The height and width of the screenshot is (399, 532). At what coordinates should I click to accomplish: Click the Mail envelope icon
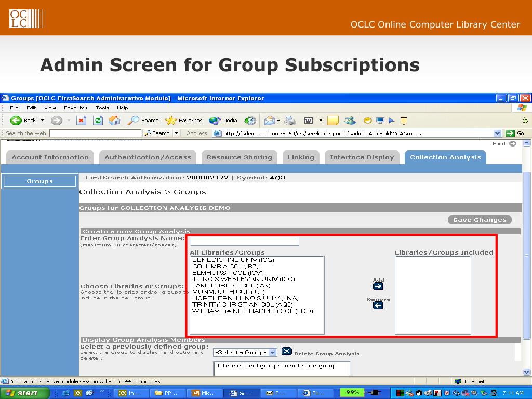coord(270,120)
